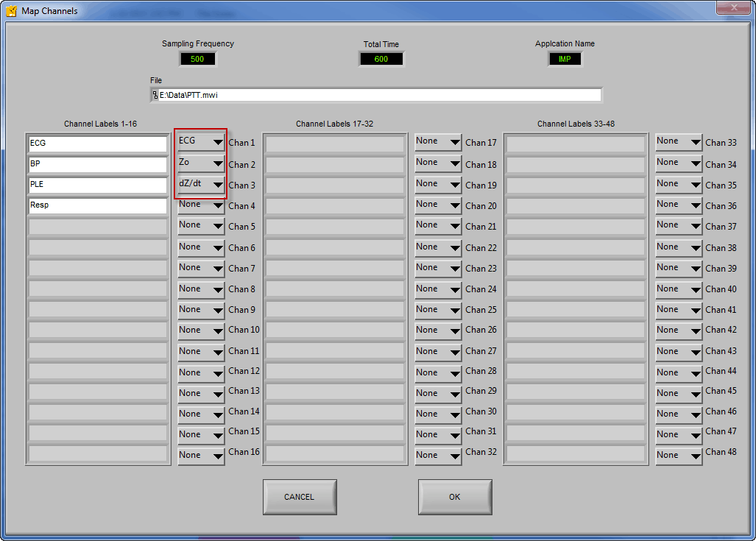Expand the Chan 13 mapping dropdown
Image resolution: width=756 pixels, height=541 pixels.
click(200, 394)
